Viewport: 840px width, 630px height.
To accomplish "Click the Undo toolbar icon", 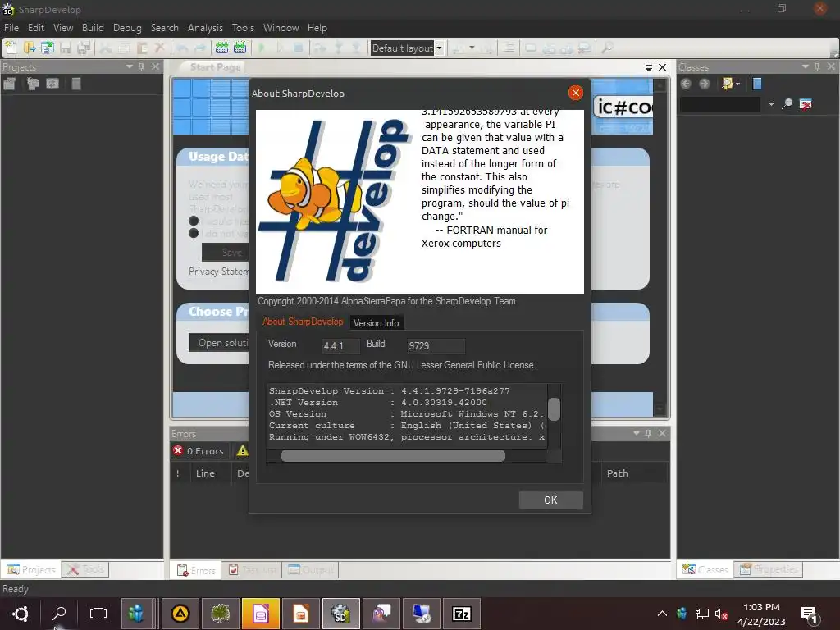I will point(181,48).
